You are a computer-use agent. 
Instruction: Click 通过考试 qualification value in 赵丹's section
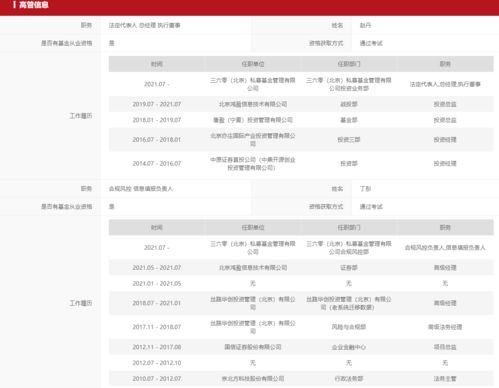coord(371,43)
